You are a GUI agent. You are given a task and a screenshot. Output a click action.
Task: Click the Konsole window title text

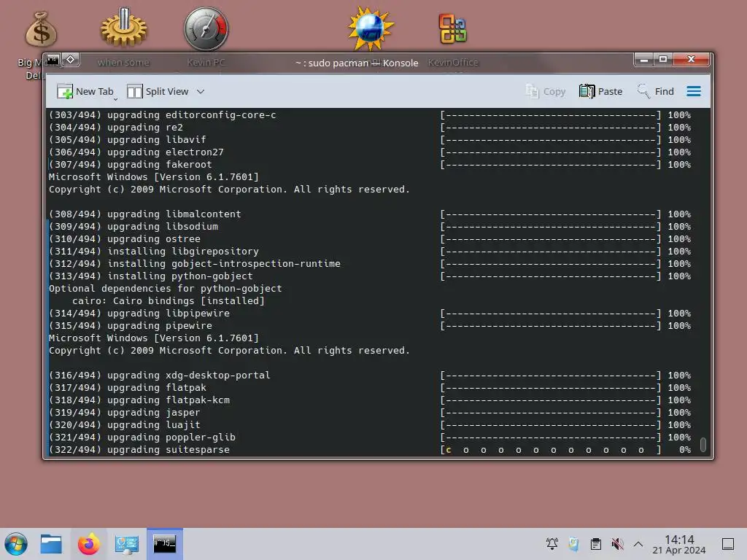357,63
